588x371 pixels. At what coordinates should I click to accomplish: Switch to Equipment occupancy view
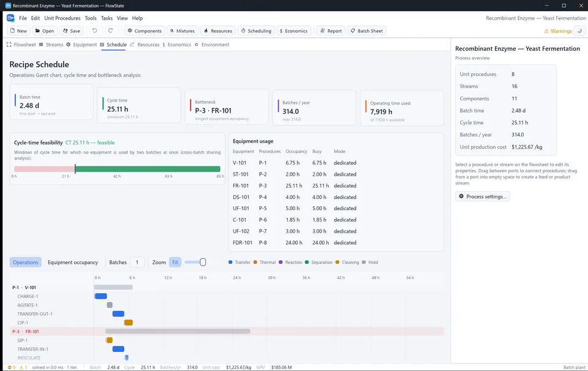click(73, 262)
